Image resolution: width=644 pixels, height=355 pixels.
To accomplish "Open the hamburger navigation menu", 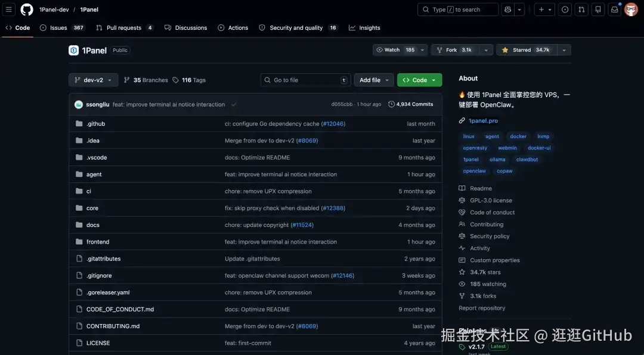I will (x=8, y=10).
